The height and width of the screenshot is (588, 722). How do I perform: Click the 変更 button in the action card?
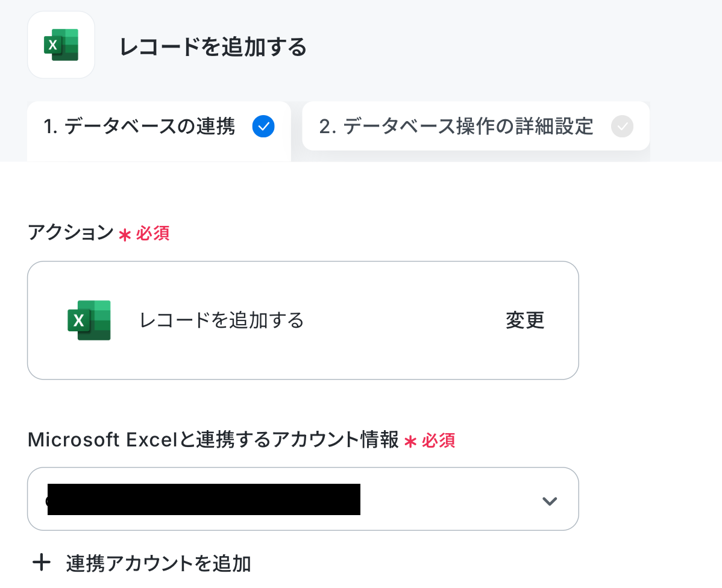pyautogui.click(x=525, y=320)
